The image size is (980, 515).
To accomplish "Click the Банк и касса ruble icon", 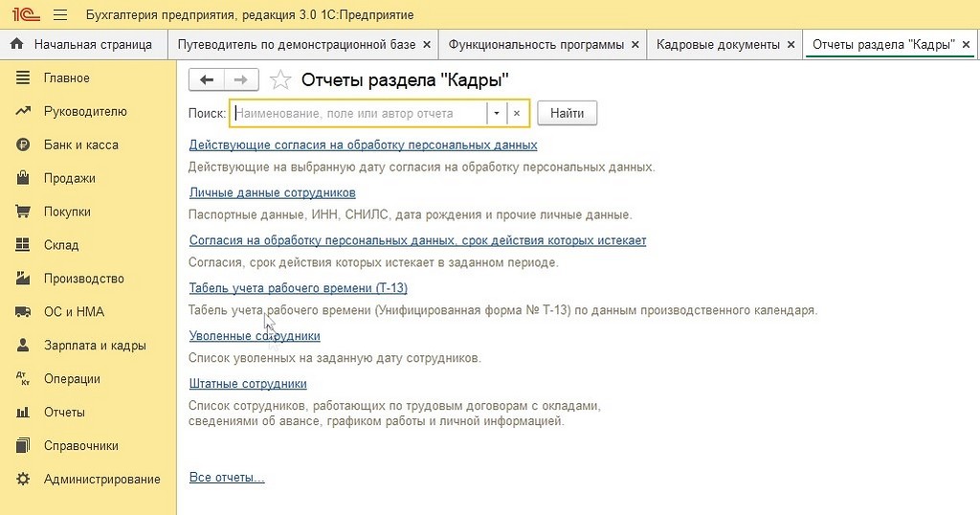I will click(23, 145).
